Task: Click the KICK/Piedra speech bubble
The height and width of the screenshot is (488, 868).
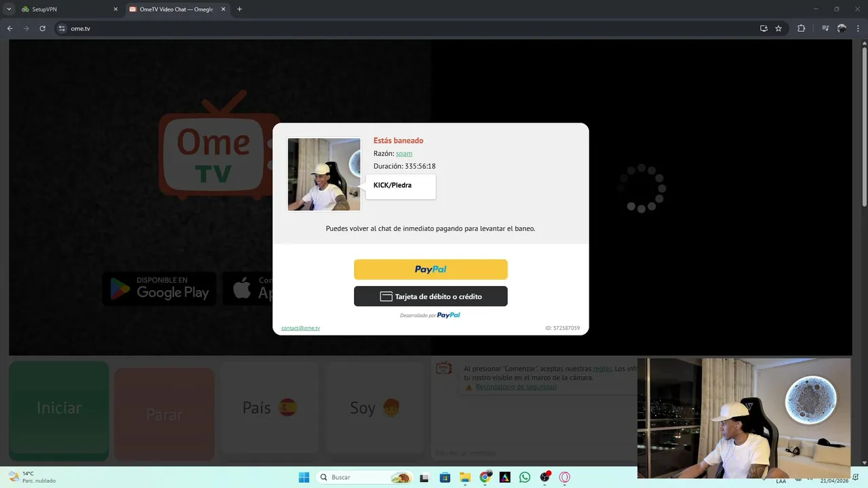Action: (400, 186)
